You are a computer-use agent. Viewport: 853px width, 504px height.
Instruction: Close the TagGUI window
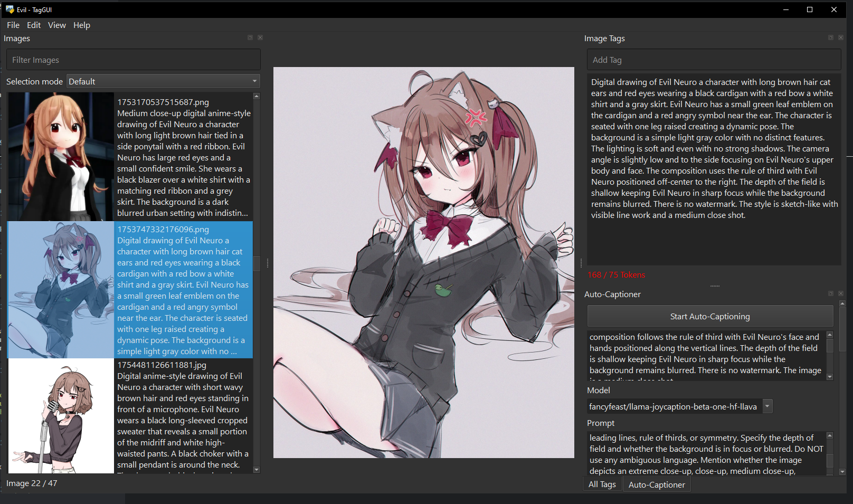click(x=834, y=9)
